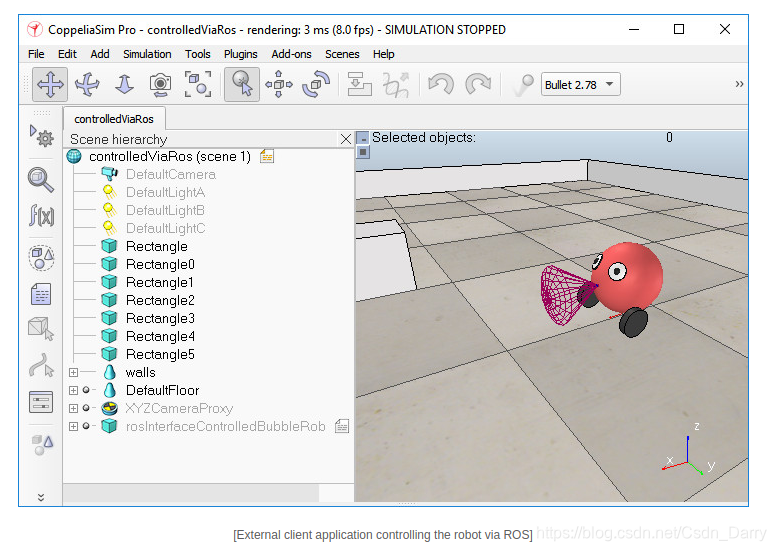Click the hierarchy horizontal scrollbar
This screenshot has width=776, height=551.
tap(191, 493)
